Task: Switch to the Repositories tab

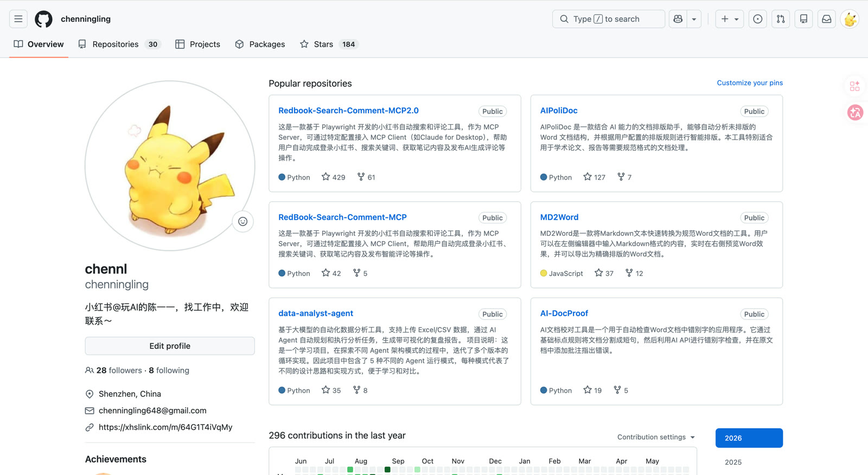Action: tap(119, 44)
